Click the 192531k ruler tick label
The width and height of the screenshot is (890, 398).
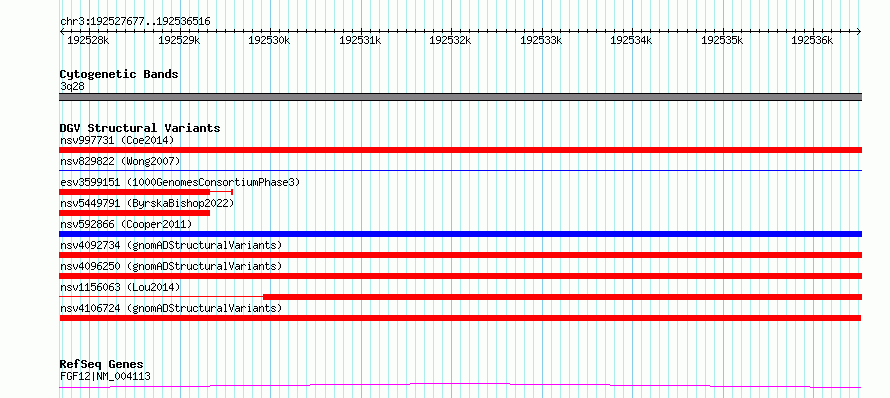click(360, 41)
